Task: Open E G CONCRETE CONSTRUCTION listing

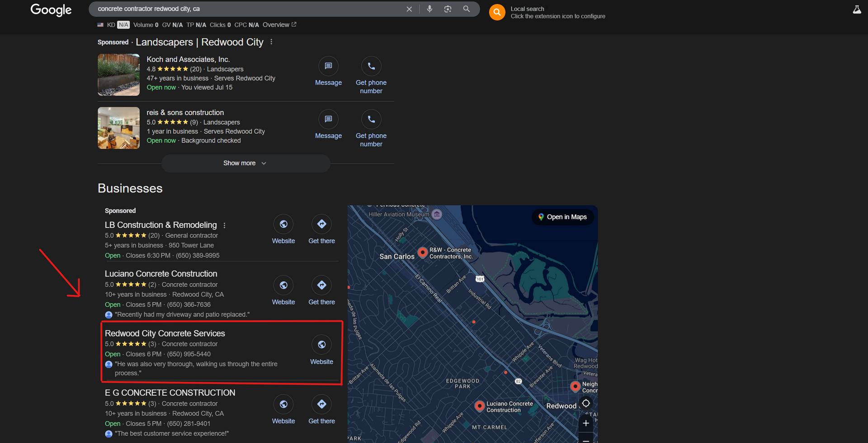Action: click(170, 393)
